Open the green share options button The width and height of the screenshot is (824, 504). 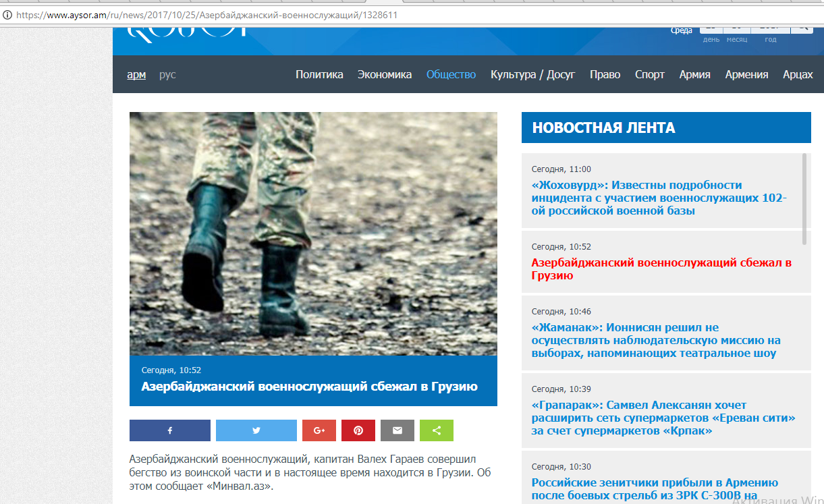(437, 430)
